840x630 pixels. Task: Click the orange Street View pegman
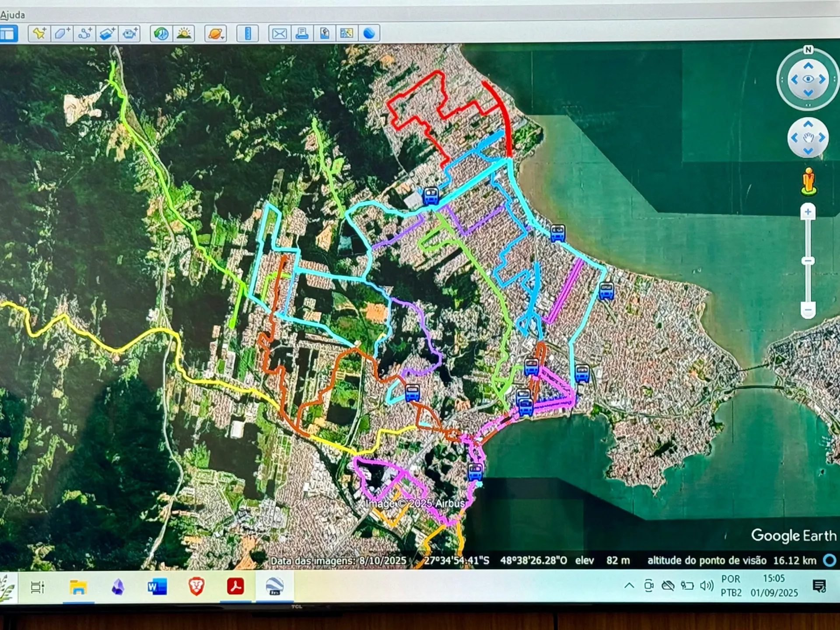click(x=808, y=181)
